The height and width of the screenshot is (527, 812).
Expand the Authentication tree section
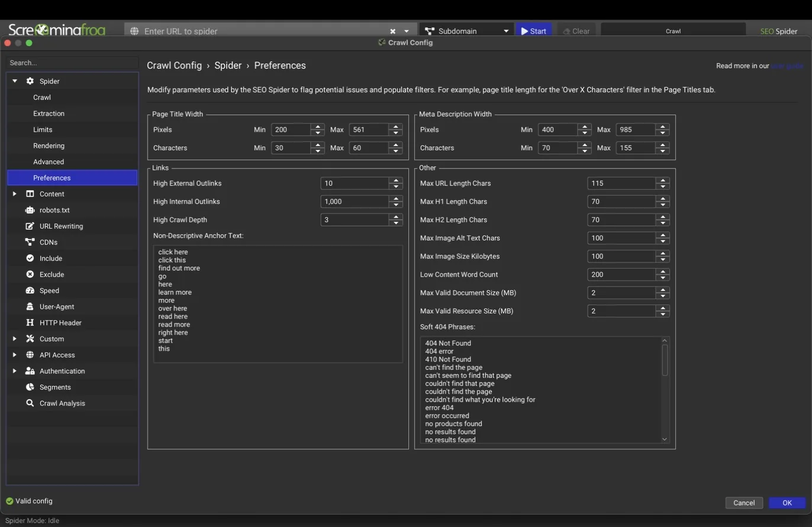point(15,371)
